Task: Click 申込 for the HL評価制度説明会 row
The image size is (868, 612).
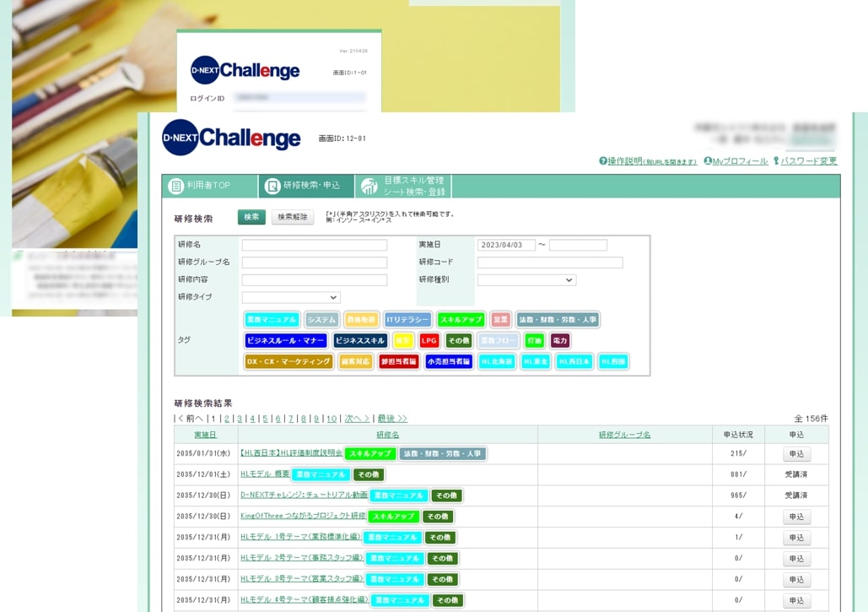Action: tap(796, 454)
